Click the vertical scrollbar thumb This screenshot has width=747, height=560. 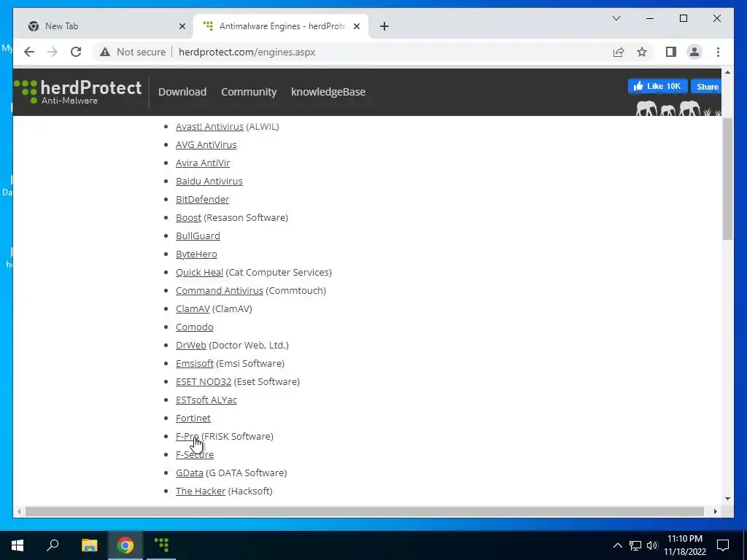point(727,179)
